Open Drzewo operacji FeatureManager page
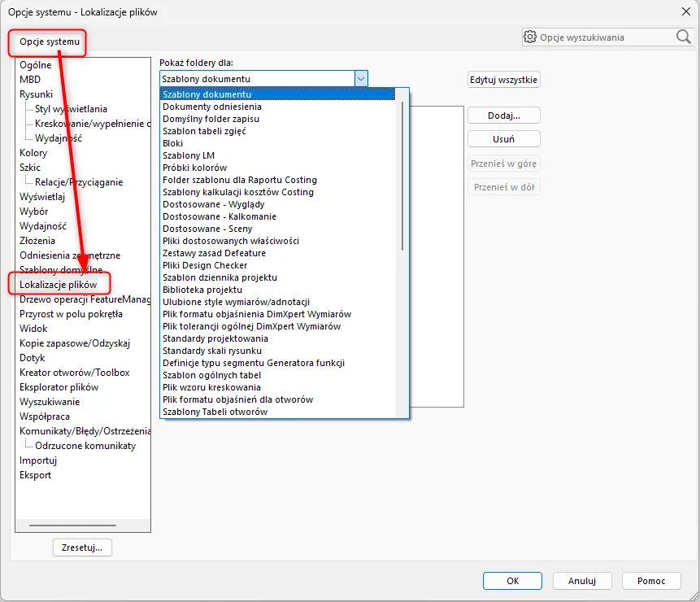The height and width of the screenshot is (602, 700). point(85,299)
